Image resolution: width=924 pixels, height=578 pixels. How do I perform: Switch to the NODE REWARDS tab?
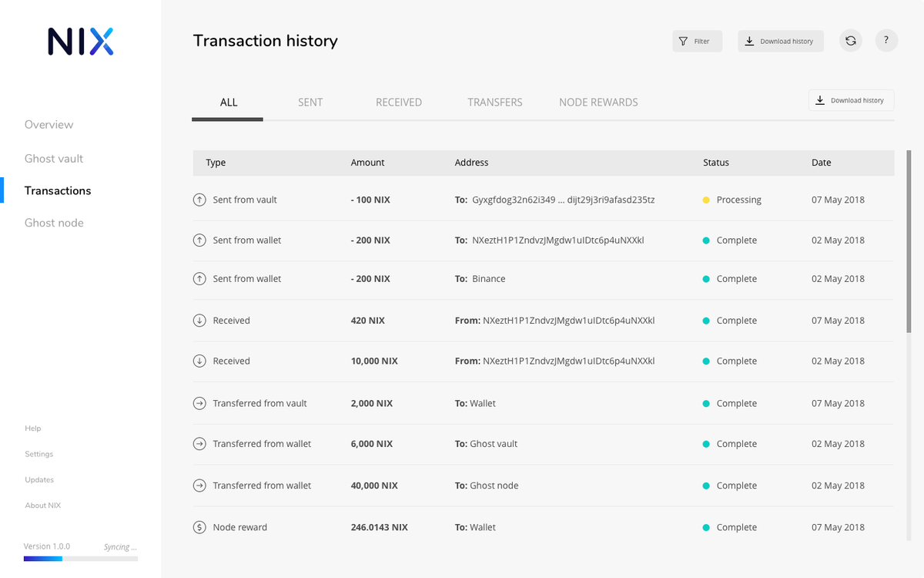point(598,102)
